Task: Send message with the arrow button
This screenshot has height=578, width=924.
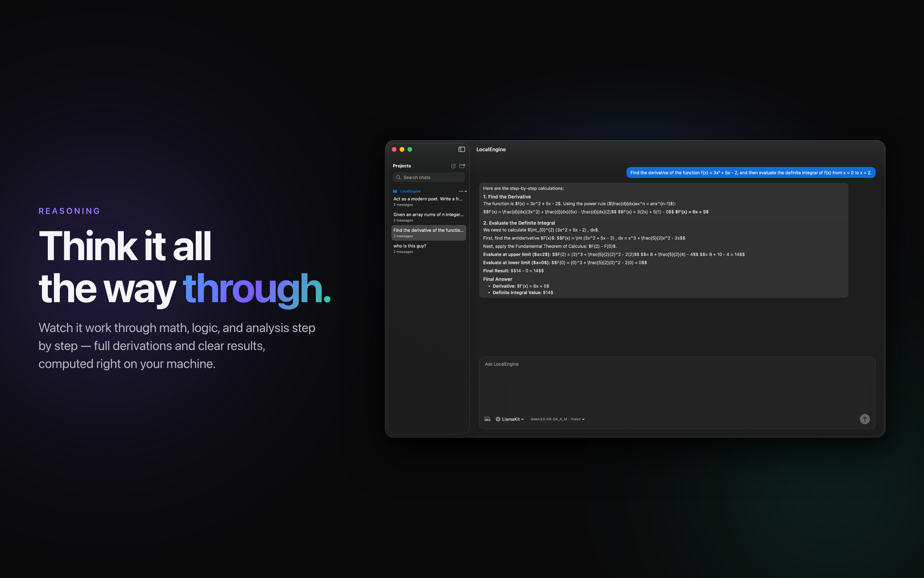Action: tap(864, 419)
